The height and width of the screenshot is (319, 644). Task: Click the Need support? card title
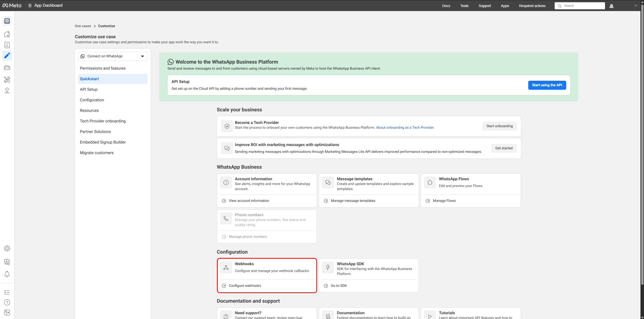(x=248, y=313)
